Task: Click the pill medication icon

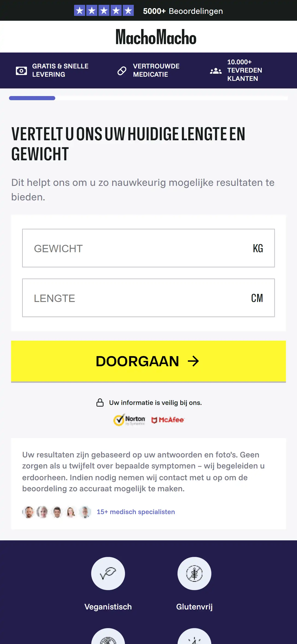Action: click(x=122, y=71)
